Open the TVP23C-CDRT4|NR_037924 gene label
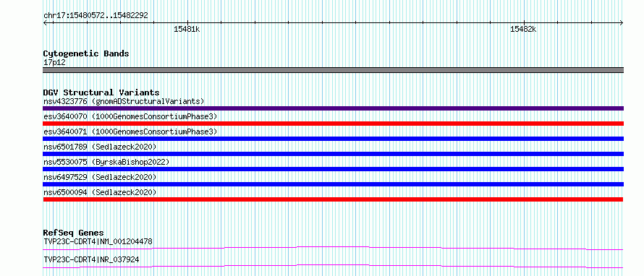644x276 pixels. coord(91,259)
